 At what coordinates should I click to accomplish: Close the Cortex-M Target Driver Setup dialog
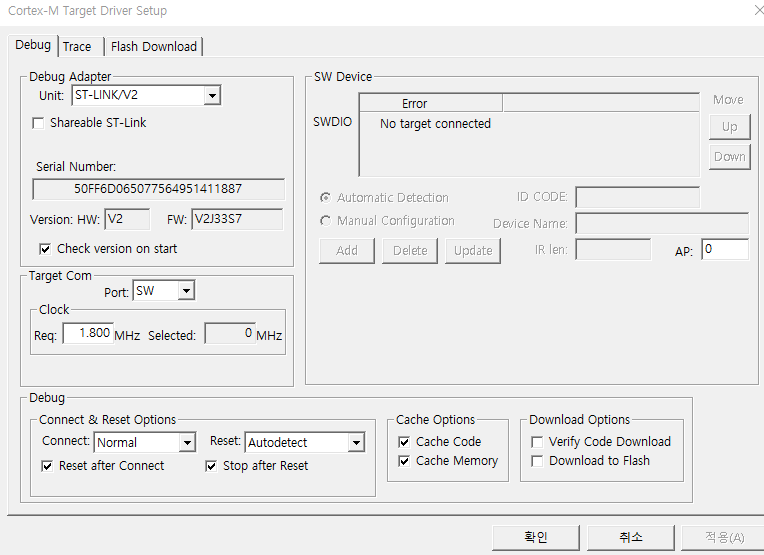[x=759, y=10]
